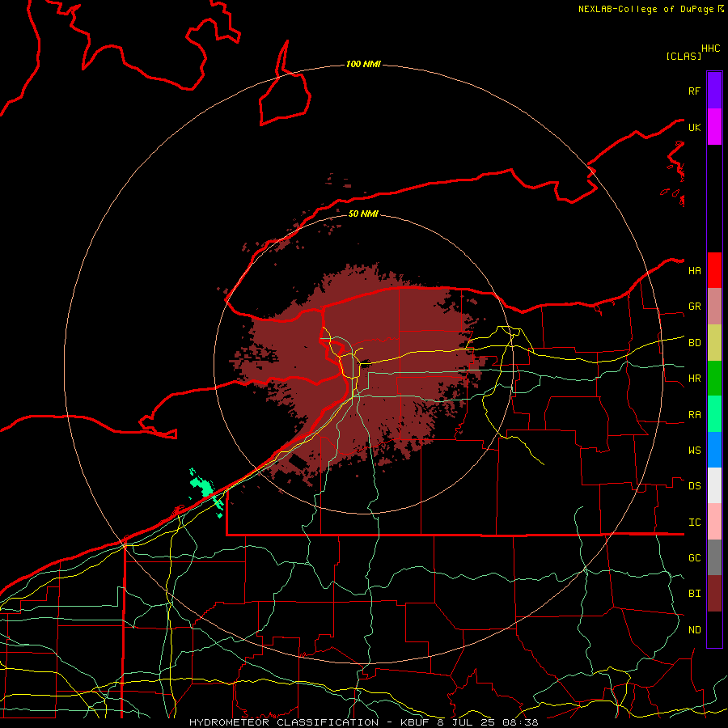Click the 50 NMI range ring label
This screenshot has height=728, width=728.
(x=363, y=214)
